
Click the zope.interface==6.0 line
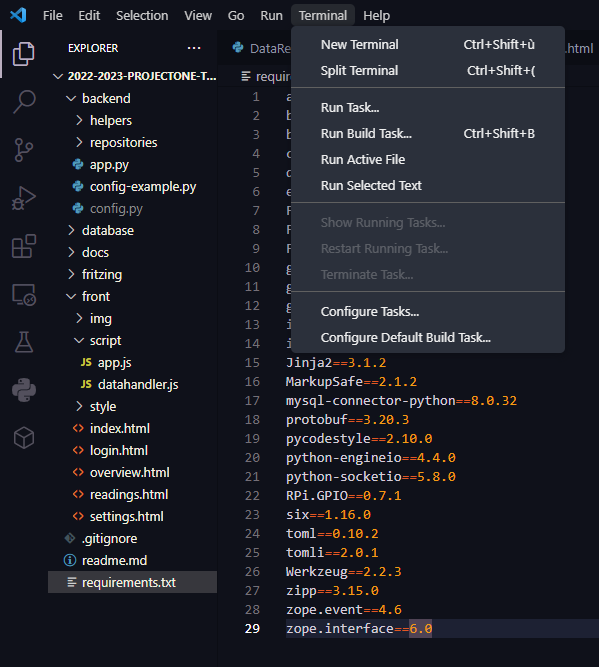(x=359, y=629)
